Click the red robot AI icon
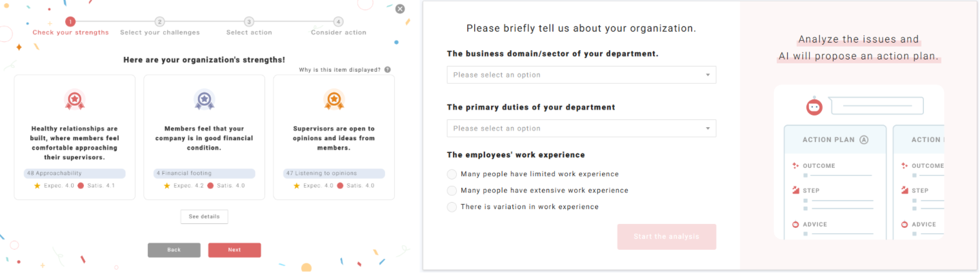The image size is (980, 273). (x=814, y=106)
